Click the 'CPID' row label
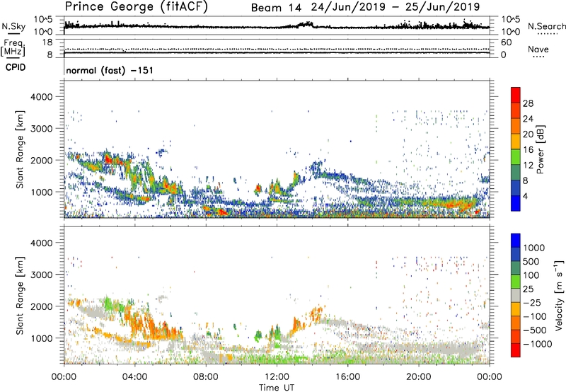Image resolution: width=566 pixels, height=392 pixels. (16, 67)
